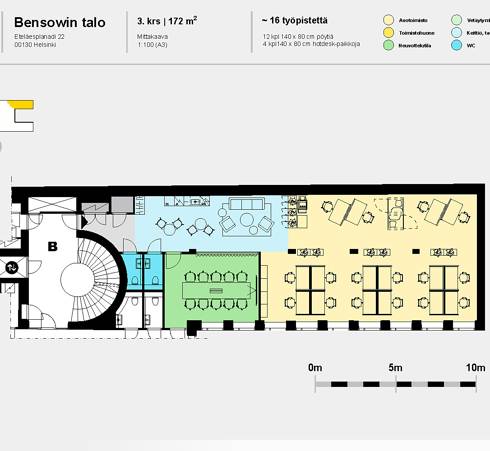Click the 'Bensowin talo' title
Viewport: 490px width, 451px height.
pos(60,23)
